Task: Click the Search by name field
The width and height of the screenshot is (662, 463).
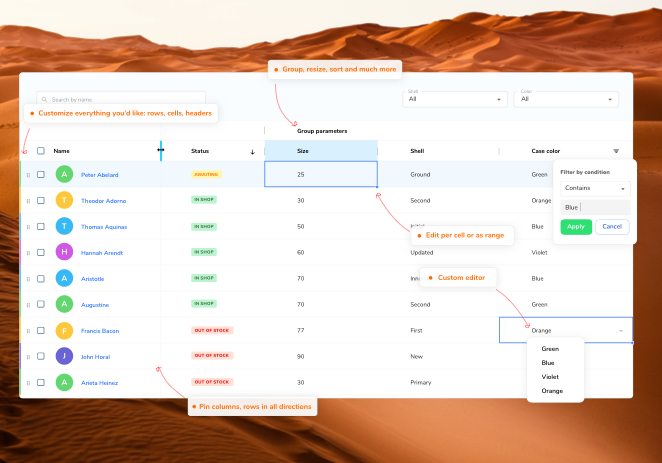Action: click(121, 99)
